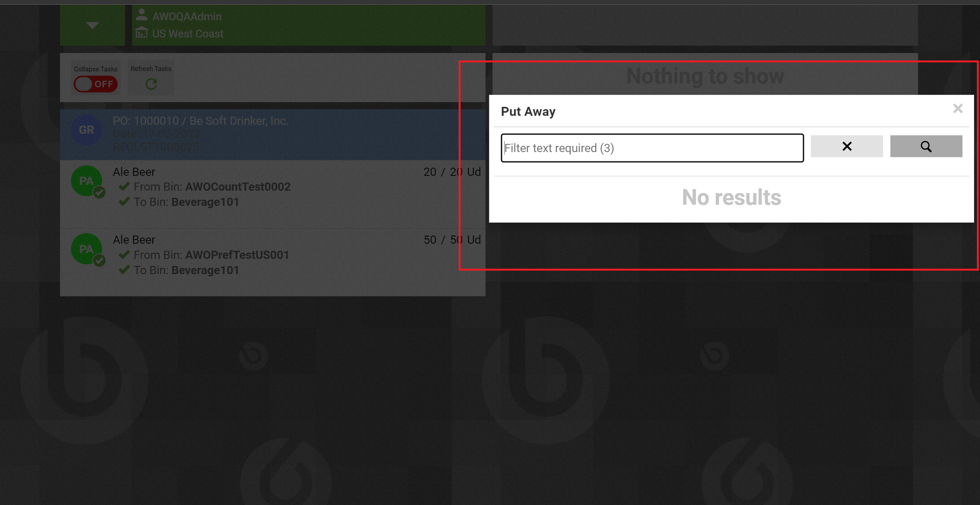Click the No results message area
This screenshot has height=505, width=980.
click(x=731, y=197)
